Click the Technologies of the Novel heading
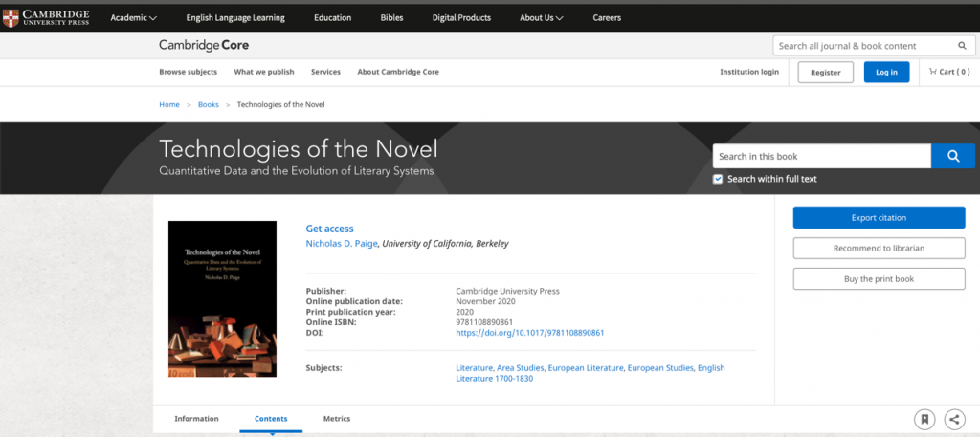Image resolution: width=980 pixels, height=437 pixels. 299,148
